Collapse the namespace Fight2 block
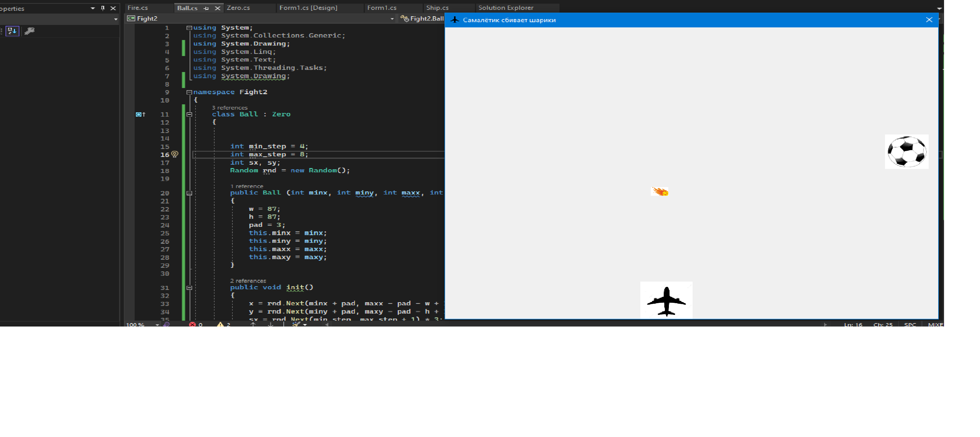This screenshot has height=437, width=980. (189, 92)
